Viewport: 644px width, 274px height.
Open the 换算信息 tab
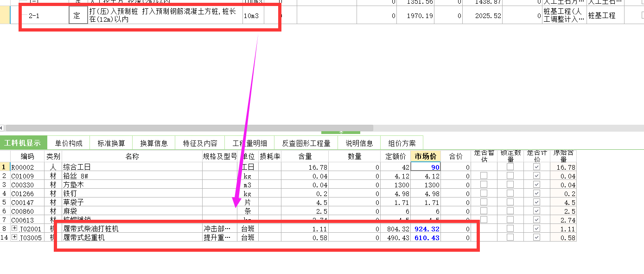[154, 143]
